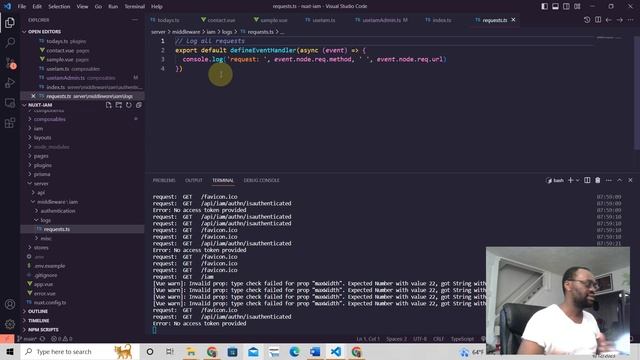Open TypeScript language mode in status bar
The image size is (640, 360).
coord(462,339)
